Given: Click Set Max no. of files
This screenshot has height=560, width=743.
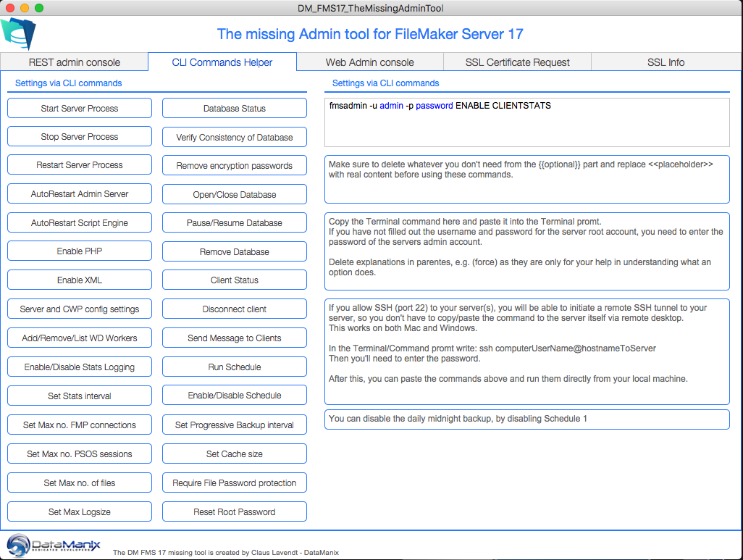Looking at the screenshot, I should click(x=80, y=482).
